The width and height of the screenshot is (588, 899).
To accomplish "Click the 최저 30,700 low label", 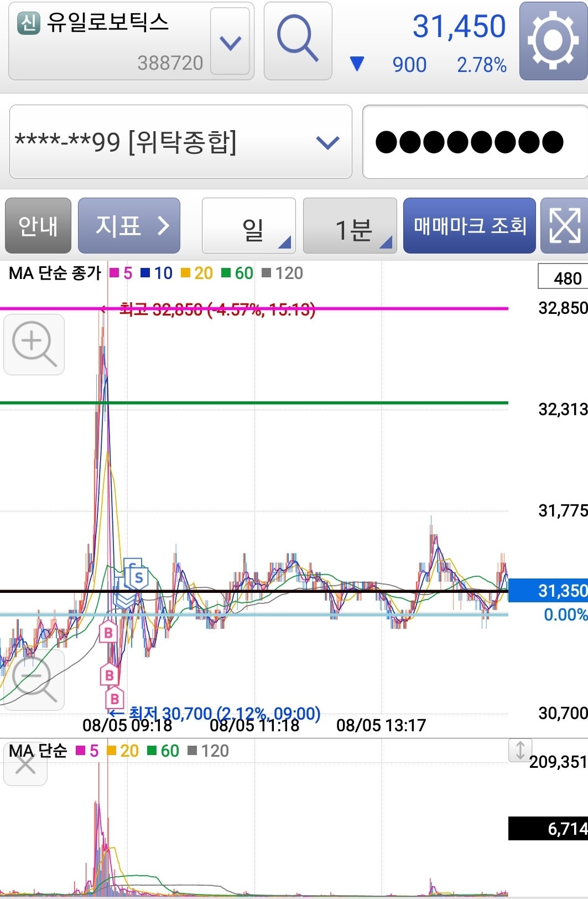I will [225, 714].
